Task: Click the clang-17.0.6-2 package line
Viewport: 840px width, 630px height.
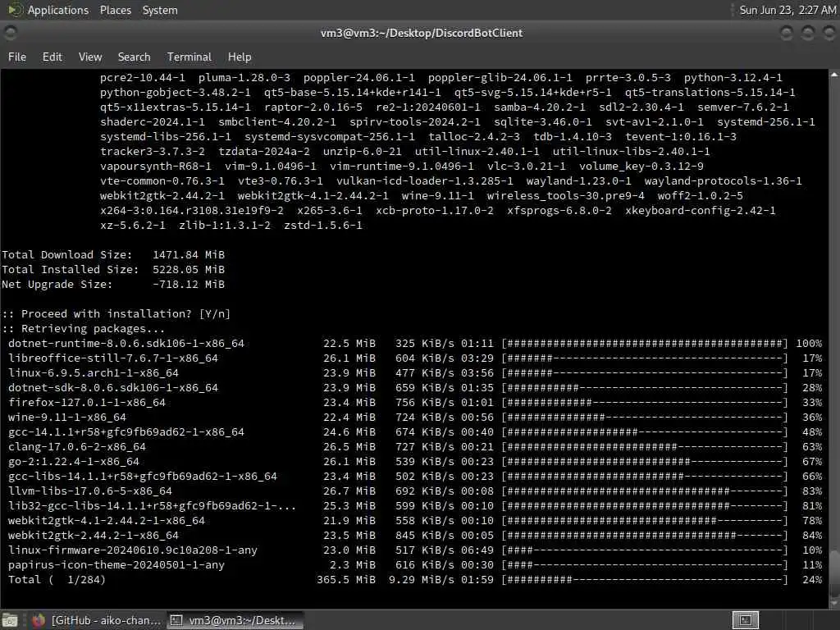Action: pyautogui.click(x=414, y=447)
